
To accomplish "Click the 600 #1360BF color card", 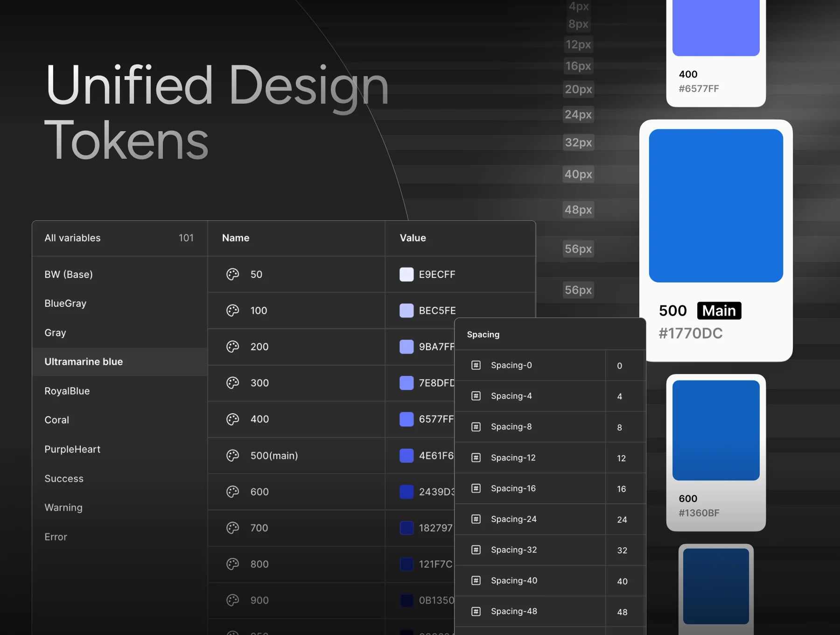I will 716,452.
